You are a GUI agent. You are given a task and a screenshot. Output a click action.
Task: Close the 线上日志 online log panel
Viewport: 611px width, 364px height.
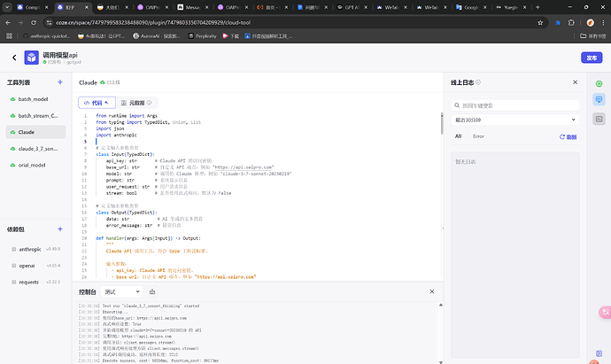(x=576, y=82)
